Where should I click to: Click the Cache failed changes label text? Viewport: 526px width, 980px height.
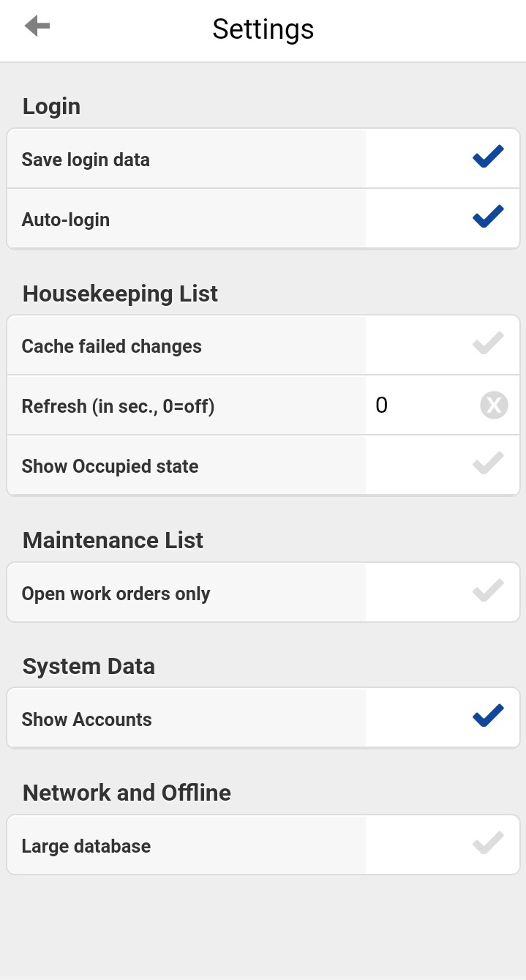click(x=112, y=346)
